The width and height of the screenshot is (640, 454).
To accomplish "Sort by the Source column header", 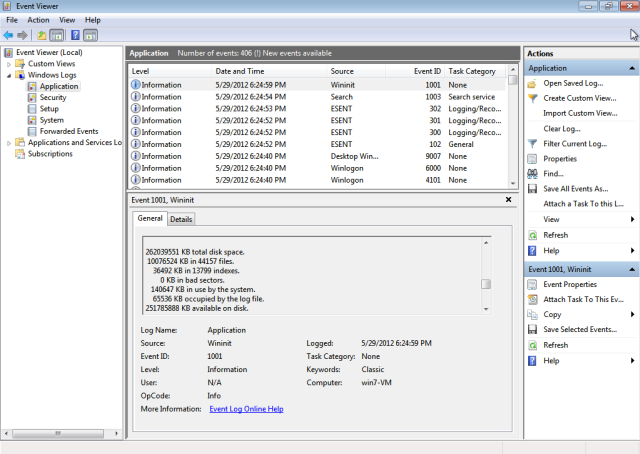I will [356, 71].
